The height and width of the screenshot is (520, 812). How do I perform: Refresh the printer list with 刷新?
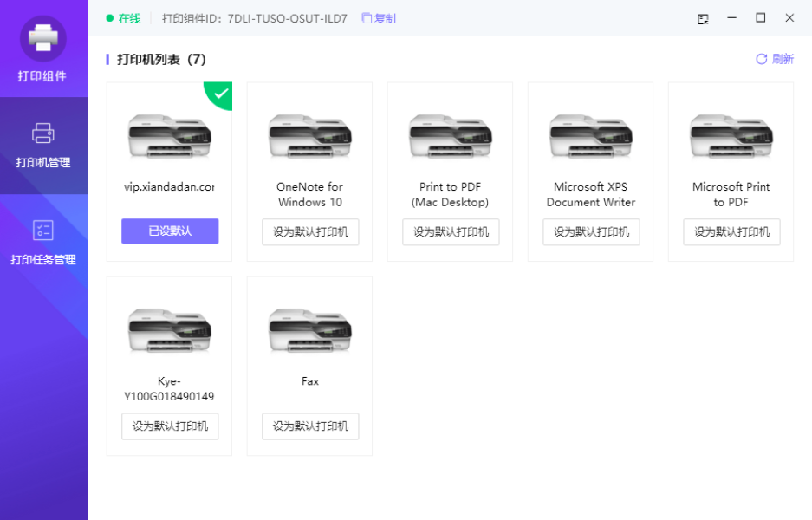point(774,59)
